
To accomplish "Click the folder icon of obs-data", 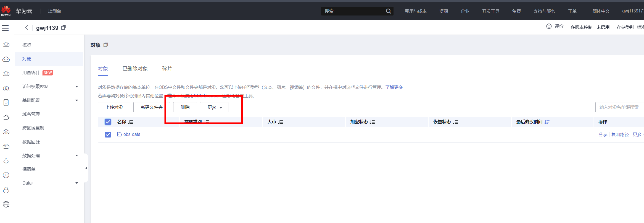I will [120, 134].
